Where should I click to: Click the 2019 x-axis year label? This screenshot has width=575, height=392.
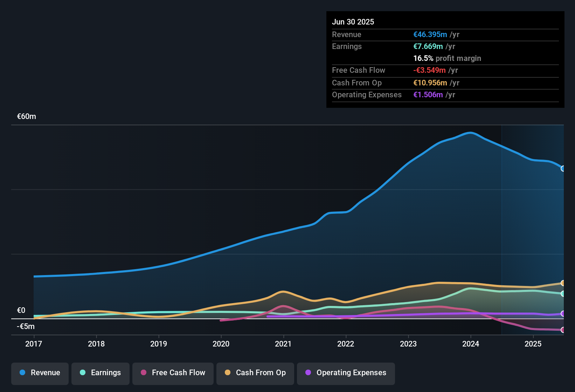tap(159, 344)
